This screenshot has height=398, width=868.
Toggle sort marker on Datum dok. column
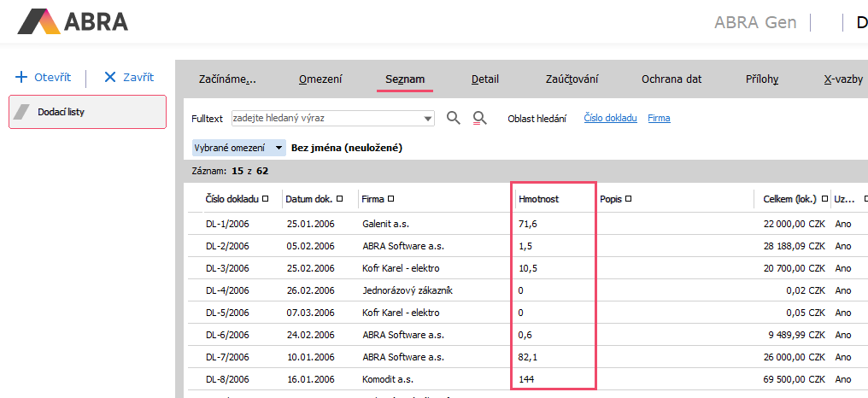339,199
